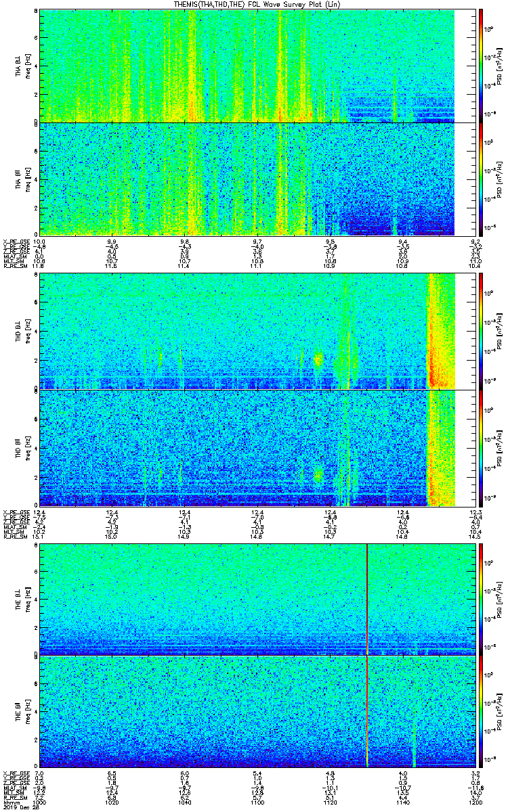Click the red vertical spike in THE B⊥ panel
The height and width of the screenshot is (812, 508).
click(x=366, y=599)
